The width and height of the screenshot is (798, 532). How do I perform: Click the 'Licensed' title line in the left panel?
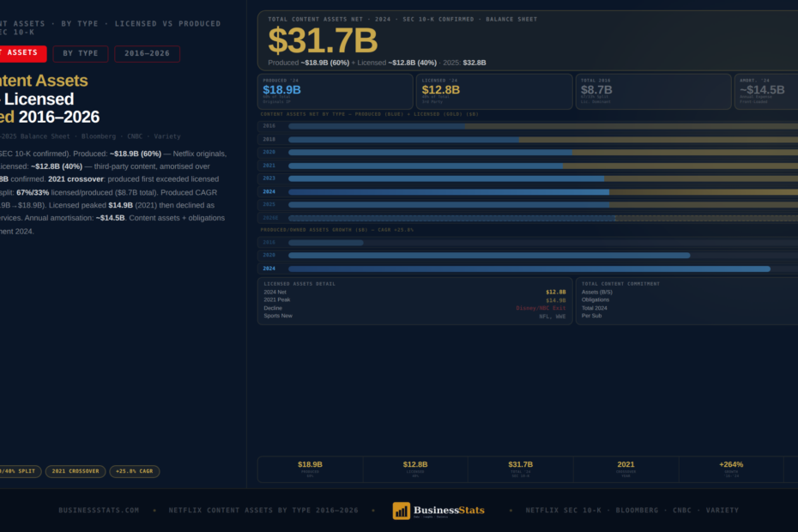(x=37, y=99)
